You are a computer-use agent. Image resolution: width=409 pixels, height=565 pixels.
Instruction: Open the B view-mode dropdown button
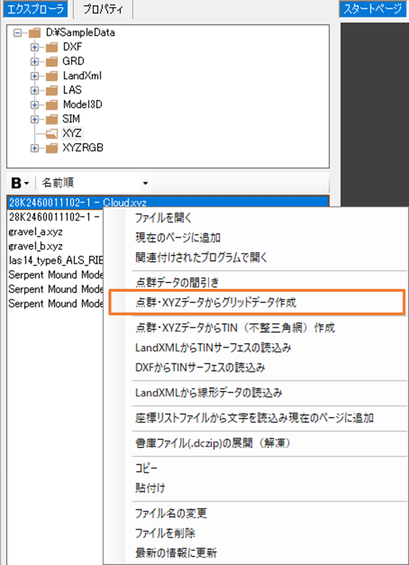pos(20,183)
